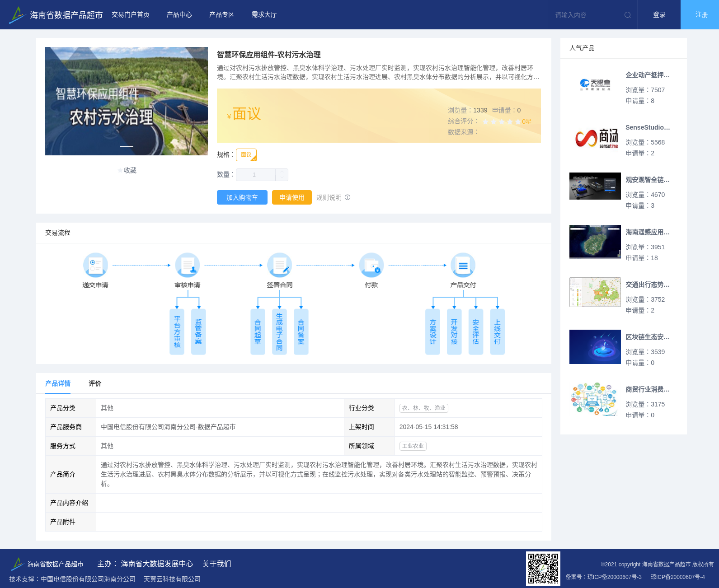Click the 观安观智全链 product title

[648, 180]
